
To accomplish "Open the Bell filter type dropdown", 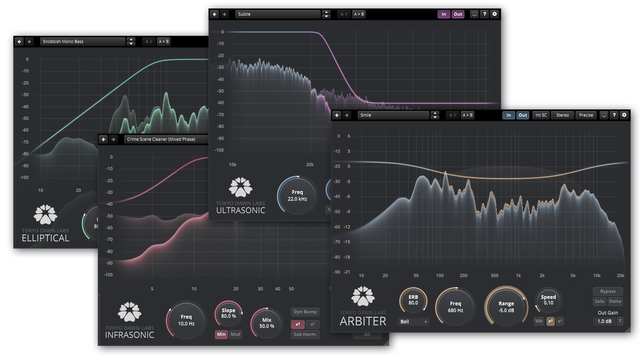I will [x=414, y=322].
